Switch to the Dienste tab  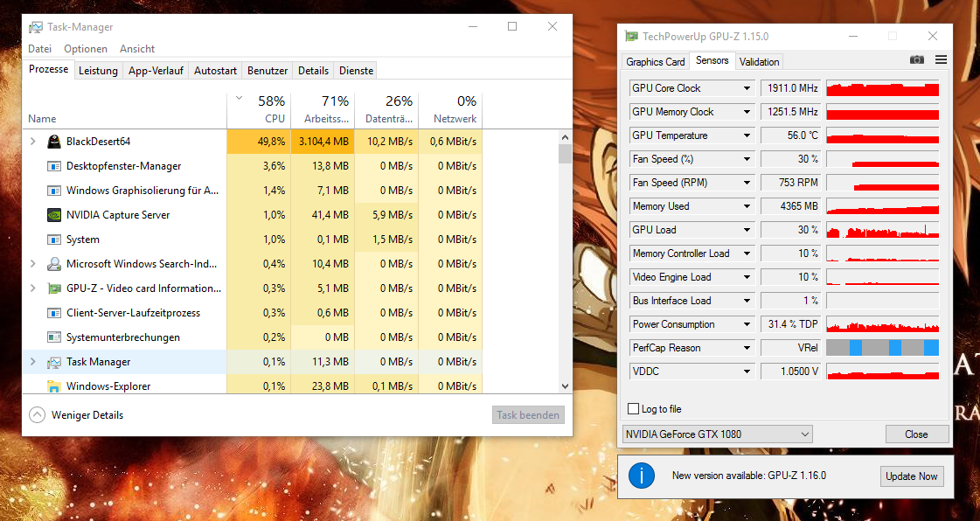357,71
